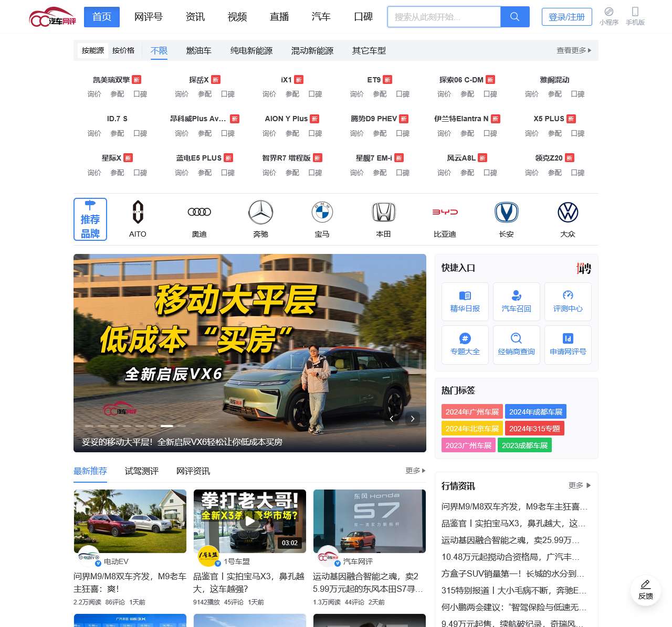The height and width of the screenshot is (627, 672).
Task: Open 精华日报 quick entry
Action: point(465,302)
